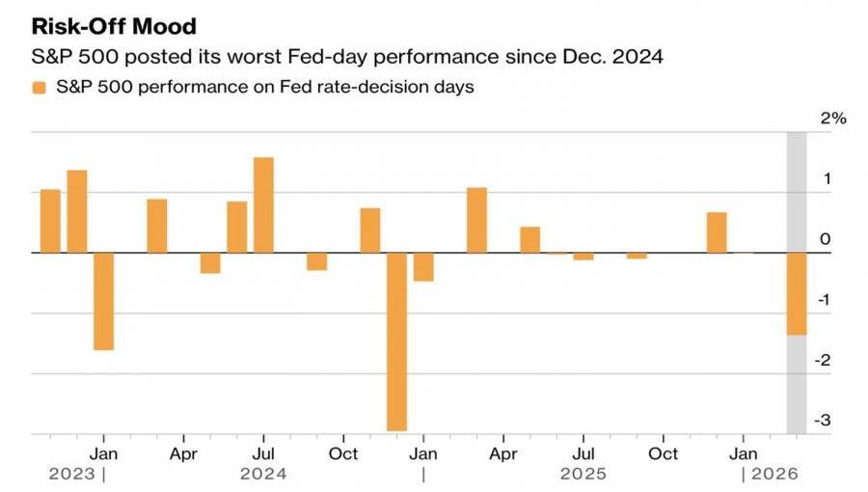Select the deepest negative bar near -3
The height and width of the screenshot is (492, 868).
click(396, 342)
